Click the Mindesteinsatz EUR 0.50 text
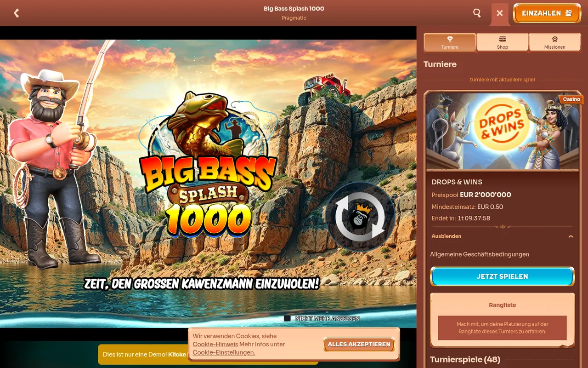Image resolution: width=588 pixels, height=368 pixels. (x=467, y=207)
